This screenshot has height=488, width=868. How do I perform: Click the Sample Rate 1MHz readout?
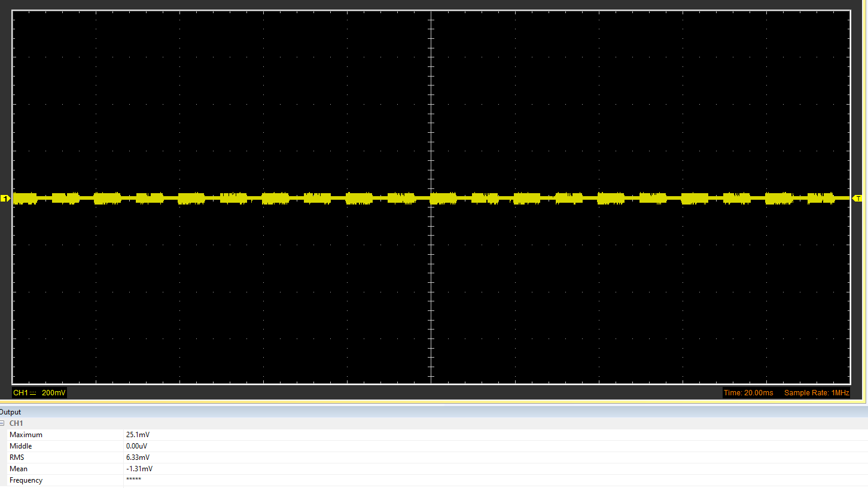pyautogui.click(x=816, y=393)
